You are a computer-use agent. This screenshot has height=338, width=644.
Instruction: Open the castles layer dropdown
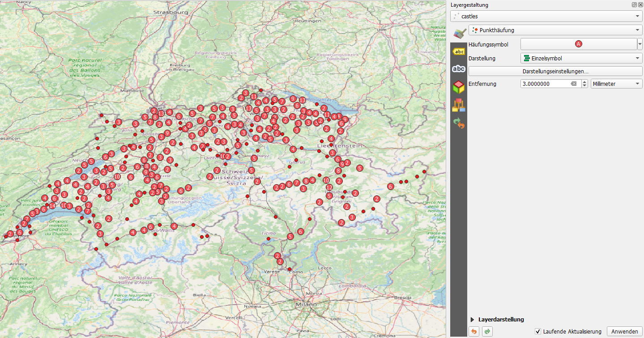(x=546, y=17)
